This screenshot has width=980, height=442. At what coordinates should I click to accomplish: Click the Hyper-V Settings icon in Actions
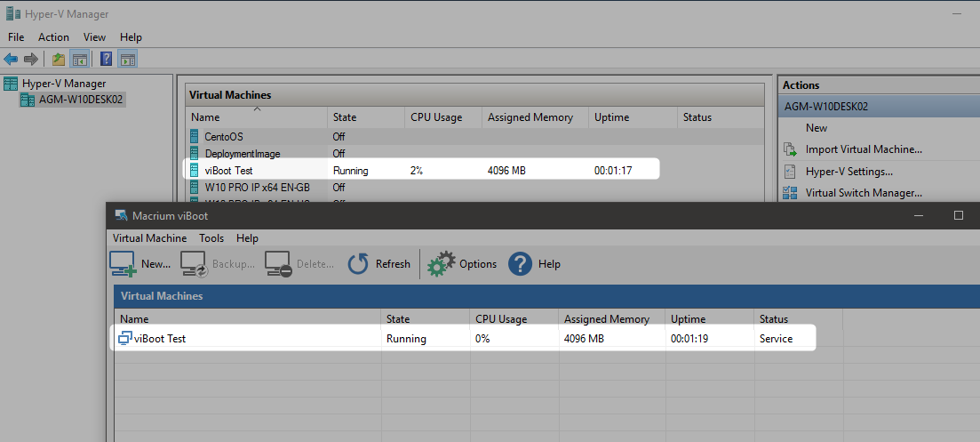click(x=791, y=172)
